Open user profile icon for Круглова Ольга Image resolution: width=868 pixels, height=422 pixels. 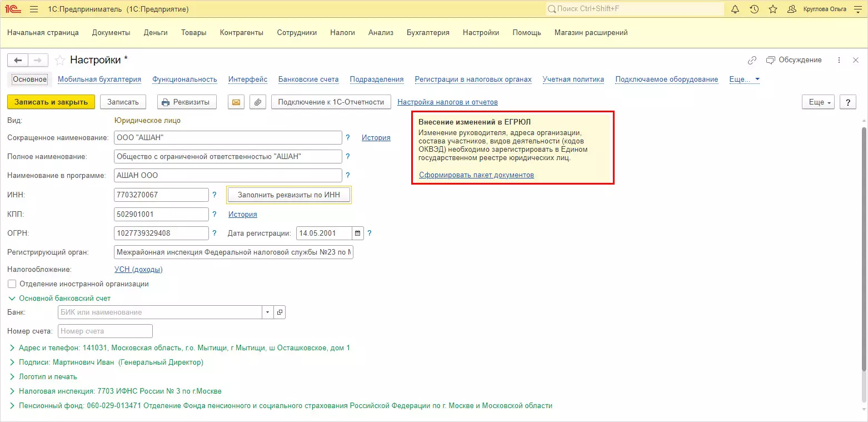tap(792, 9)
